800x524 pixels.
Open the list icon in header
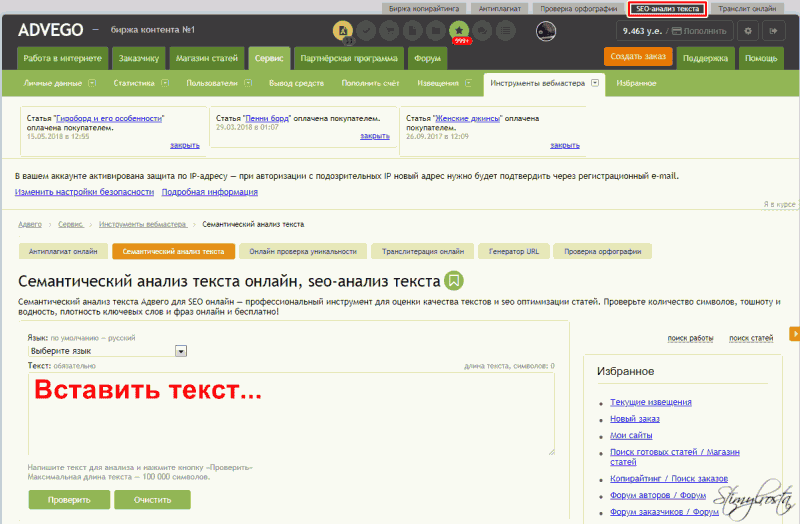[x=506, y=31]
